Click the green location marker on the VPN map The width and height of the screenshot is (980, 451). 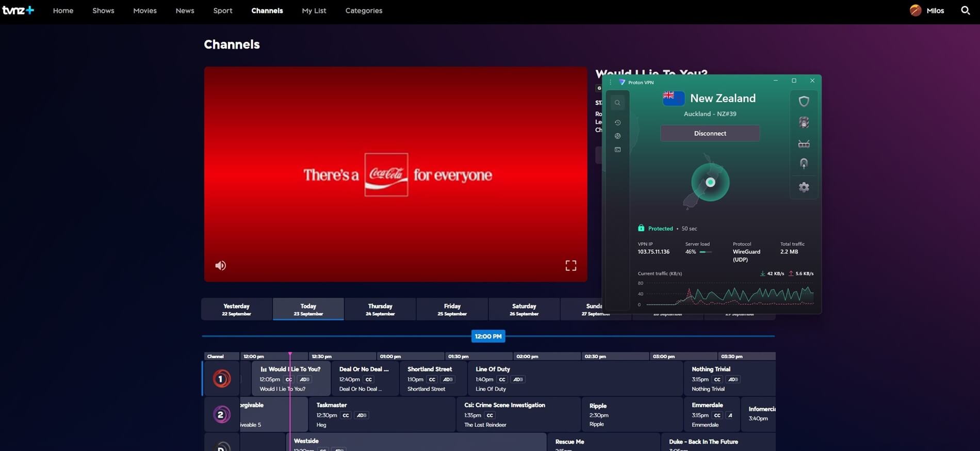(x=710, y=182)
